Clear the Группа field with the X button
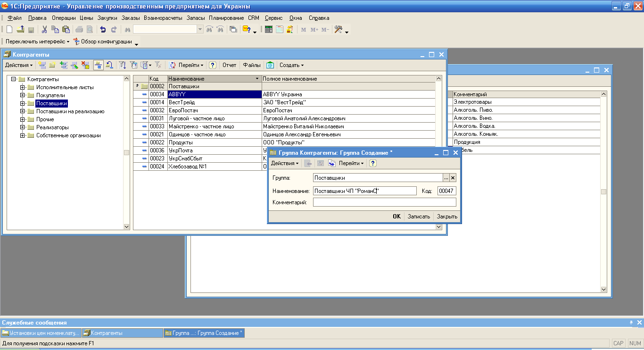Screen dimensions: 644x350 pyautogui.click(x=453, y=178)
